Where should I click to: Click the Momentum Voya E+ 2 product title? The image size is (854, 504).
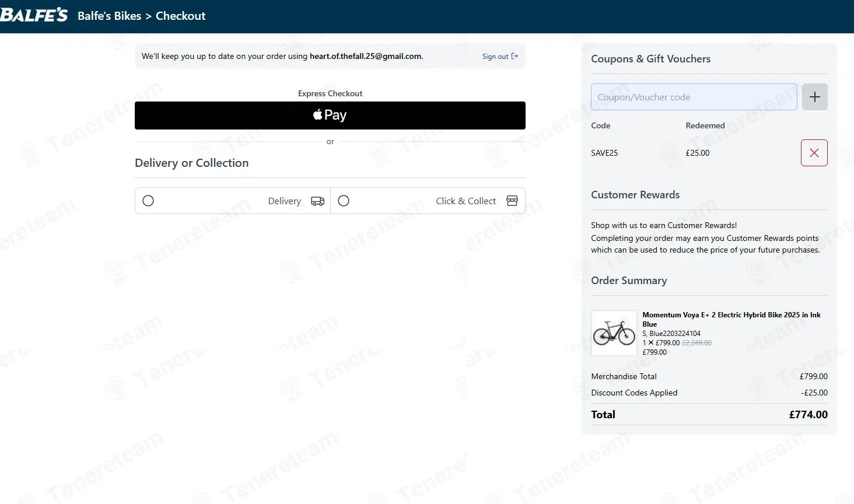pos(731,319)
